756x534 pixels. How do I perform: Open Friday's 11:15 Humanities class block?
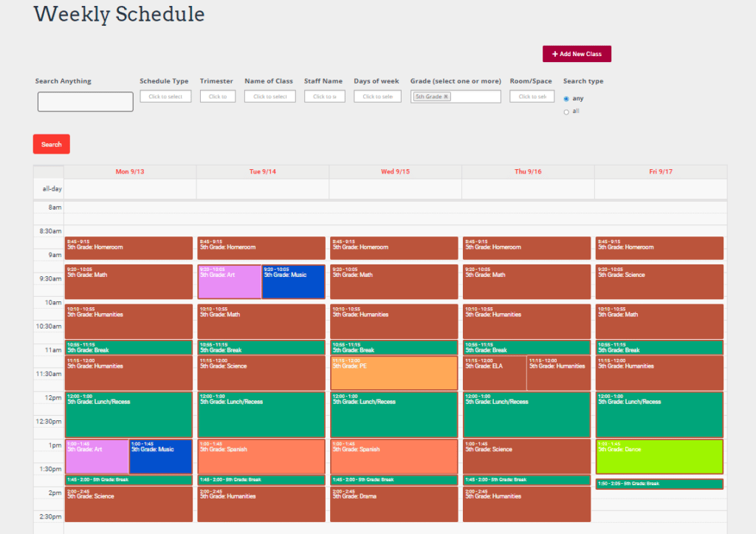pos(659,373)
